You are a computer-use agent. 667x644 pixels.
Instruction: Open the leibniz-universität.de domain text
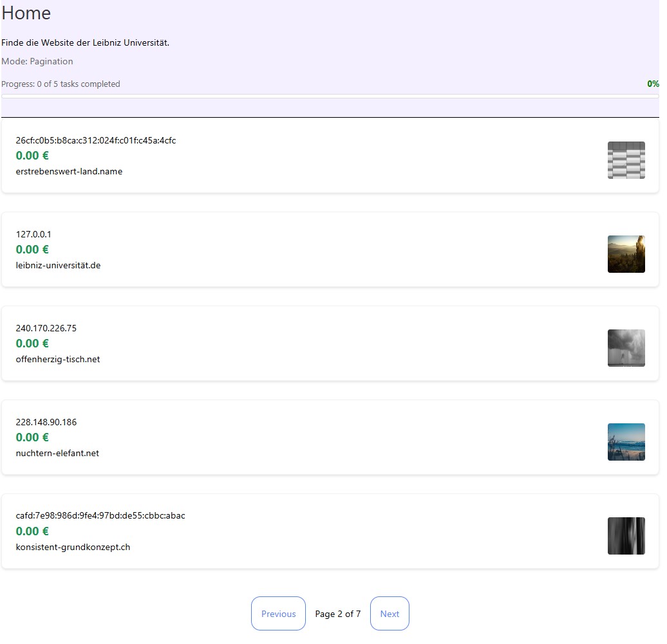tap(59, 265)
